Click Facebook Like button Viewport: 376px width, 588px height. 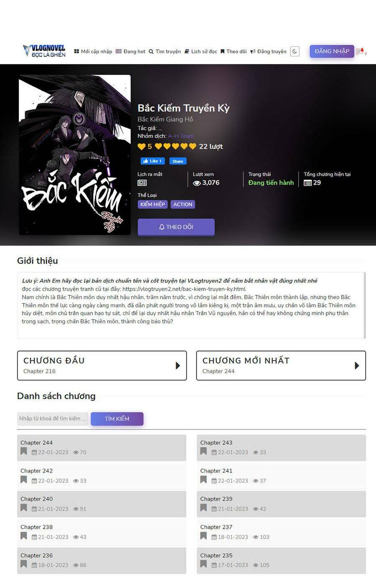pyautogui.click(x=153, y=161)
